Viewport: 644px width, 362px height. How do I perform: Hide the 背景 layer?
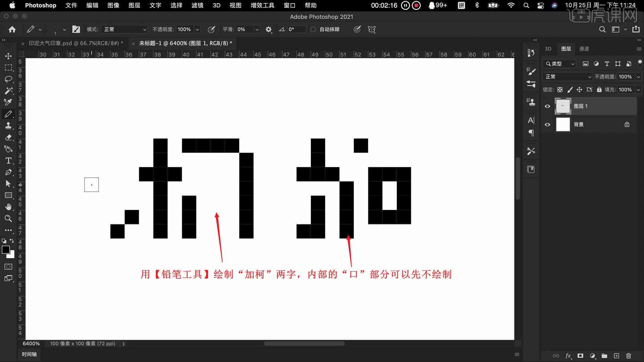pos(547,125)
